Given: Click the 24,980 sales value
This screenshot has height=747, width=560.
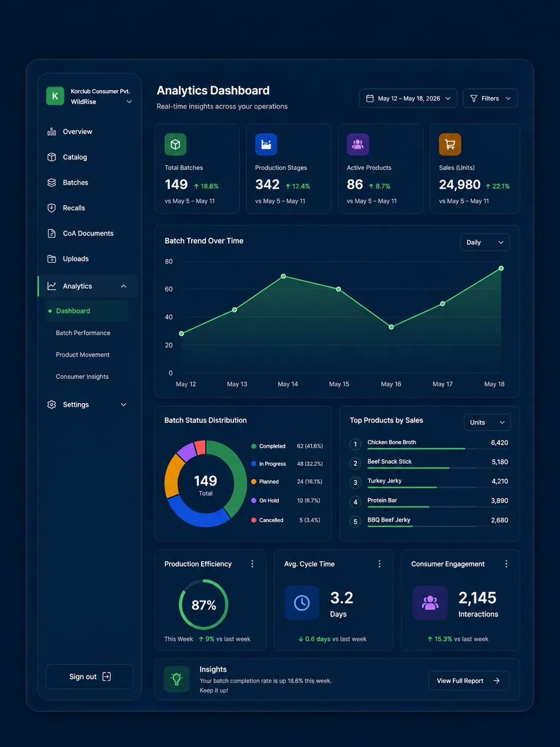Looking at the screenshot, I should coord(459,185).
